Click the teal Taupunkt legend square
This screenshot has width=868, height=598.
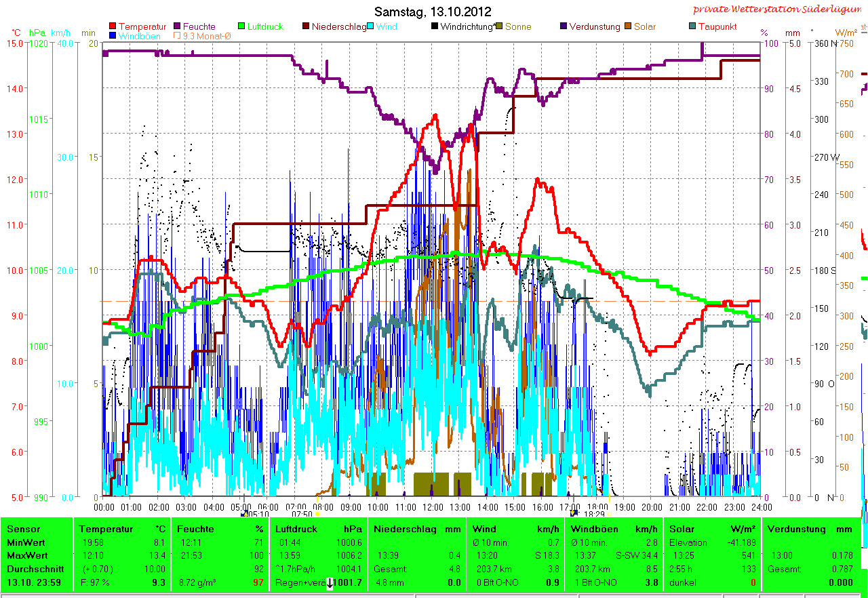pos(692,27)
